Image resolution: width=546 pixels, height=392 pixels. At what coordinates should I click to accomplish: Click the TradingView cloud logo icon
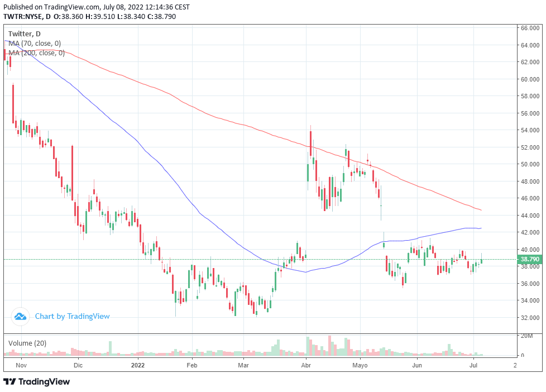point(20,317)
